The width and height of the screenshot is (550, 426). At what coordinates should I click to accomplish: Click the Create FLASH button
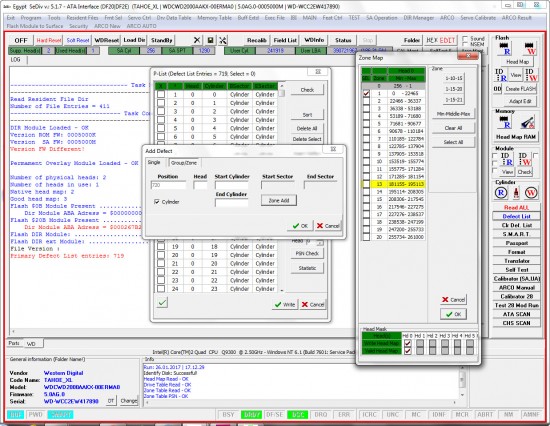521,89
